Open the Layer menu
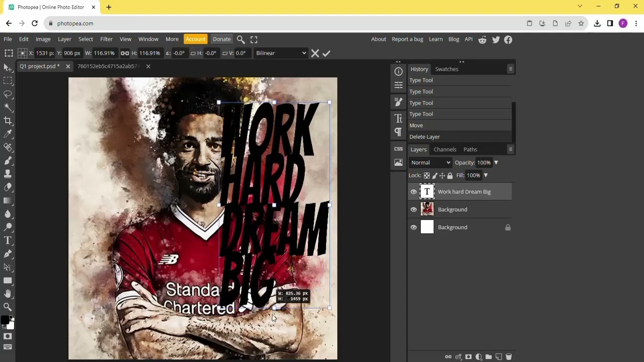The image size is (644, 362). pos(64,39)
